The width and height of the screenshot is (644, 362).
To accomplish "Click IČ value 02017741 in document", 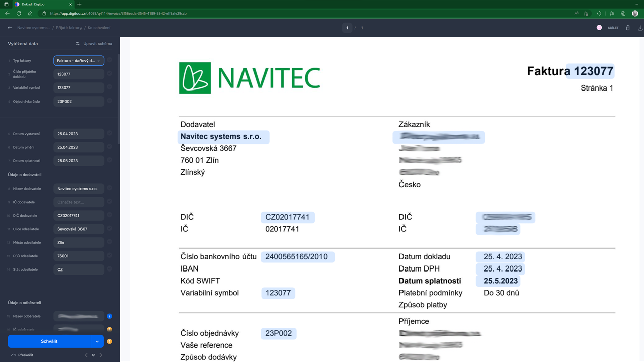I will pos(282,229).
